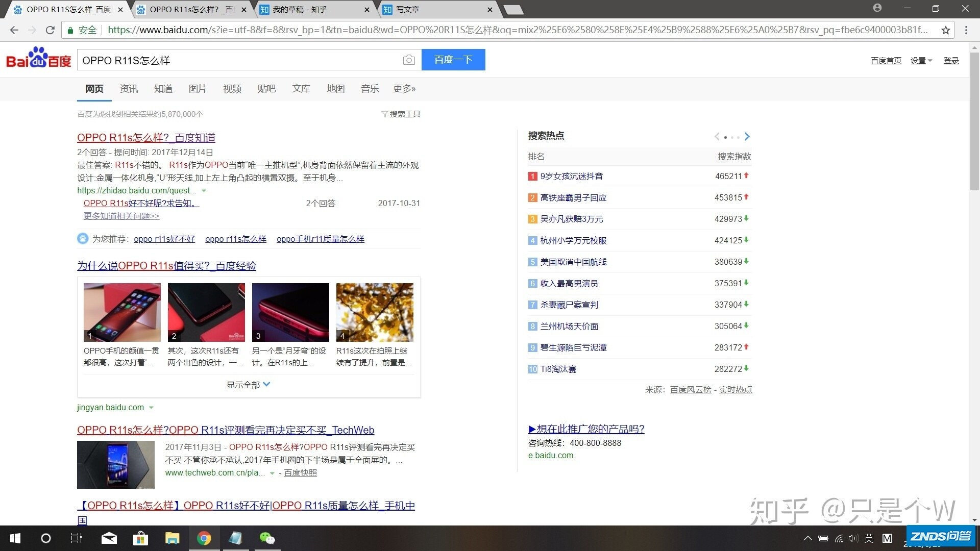
Task: Open 搜索工具 filter
Action: coord(401,114)
